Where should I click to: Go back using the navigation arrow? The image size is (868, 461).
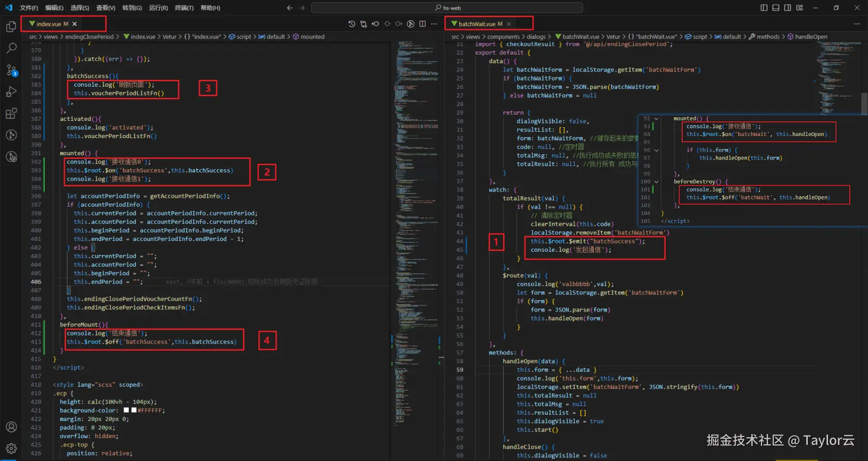[290, 8]
